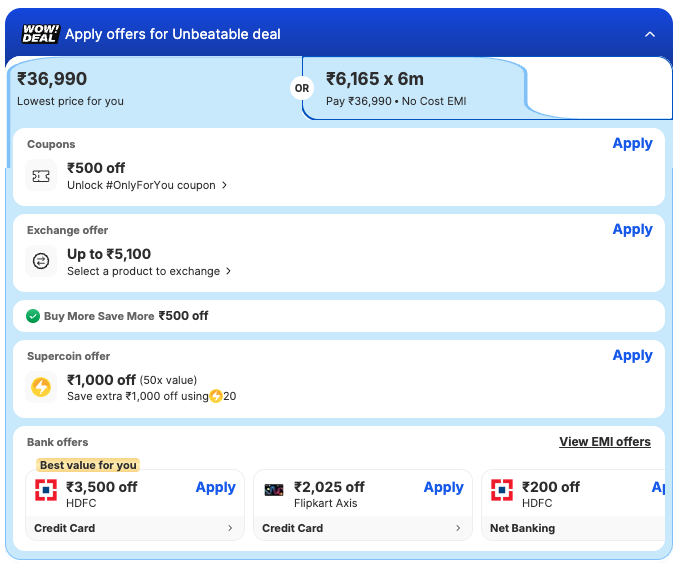The image size is (678, 566).
Task: Collapse the Unbeatable deal offers panel
Action: point(650,34)
